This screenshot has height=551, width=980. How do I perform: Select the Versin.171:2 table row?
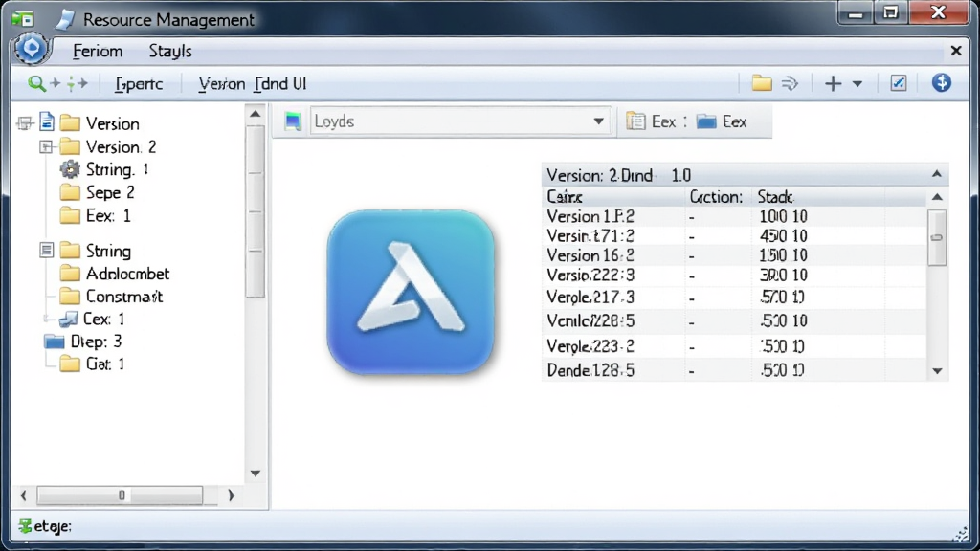[734, 236]
